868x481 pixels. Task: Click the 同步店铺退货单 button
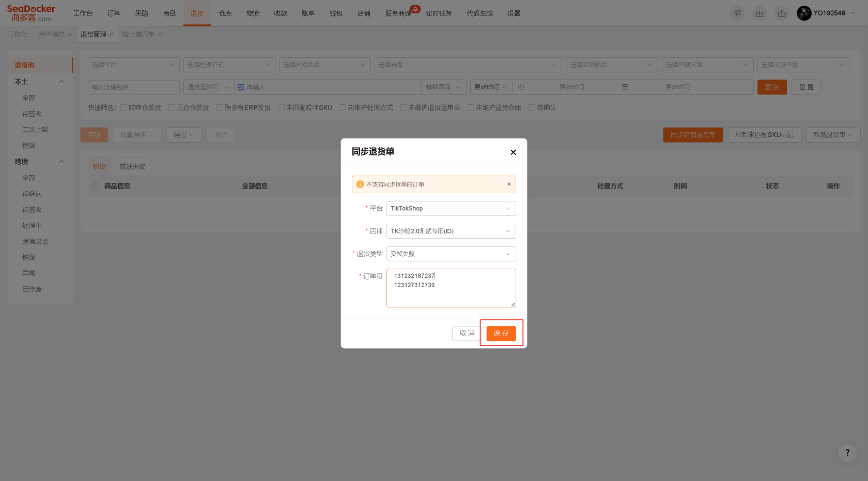tap(693, 135)
